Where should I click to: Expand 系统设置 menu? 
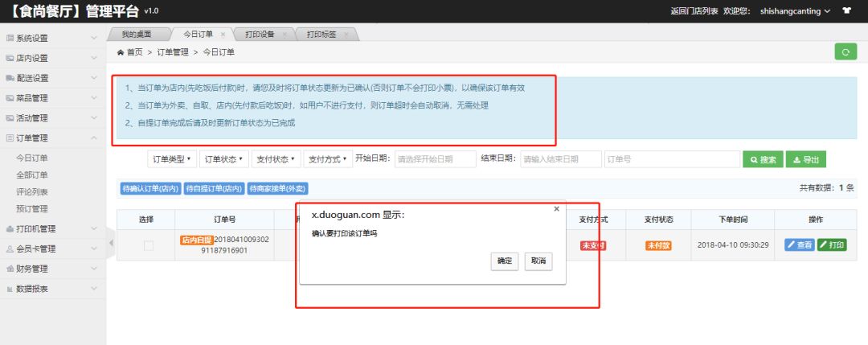point(52,39)
